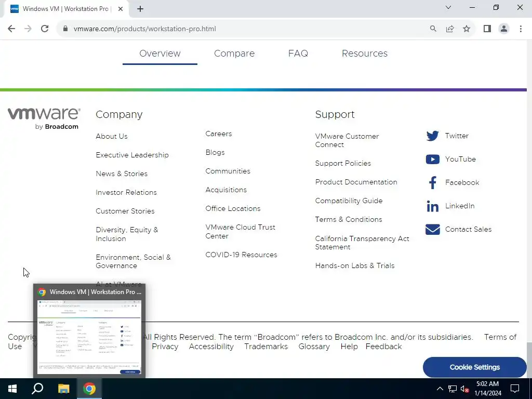Click the Contact Sales envelope icon

[432, 229]
